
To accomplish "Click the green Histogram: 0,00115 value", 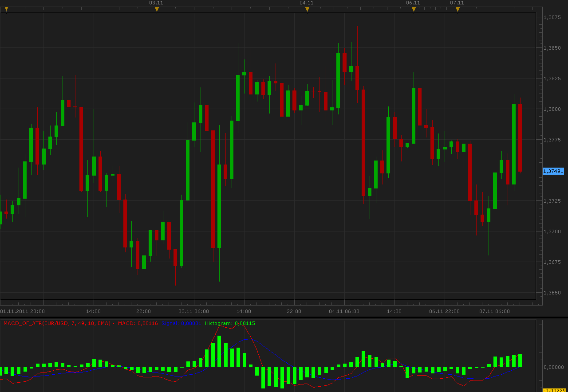I will click(x=230, y=323).
